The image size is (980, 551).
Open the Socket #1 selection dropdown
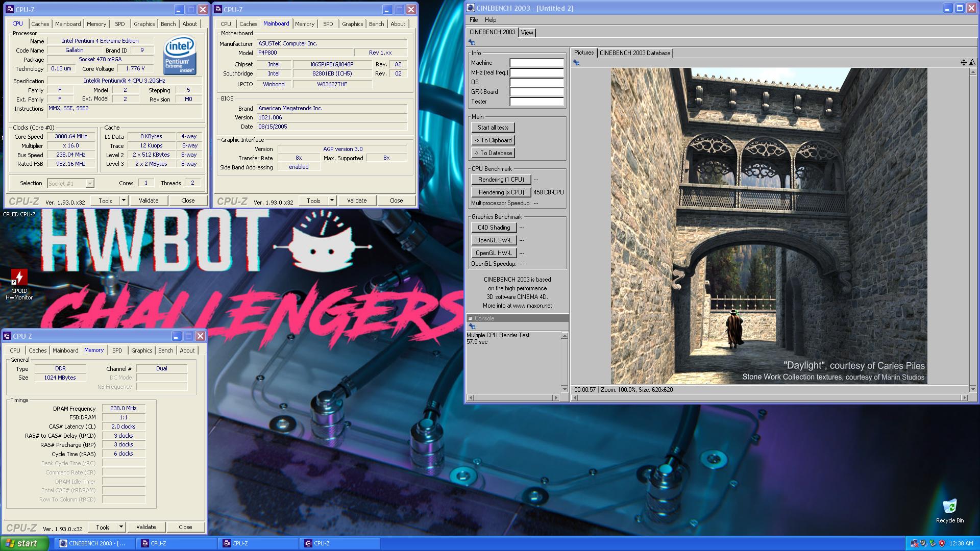click(x=90, y=184)
